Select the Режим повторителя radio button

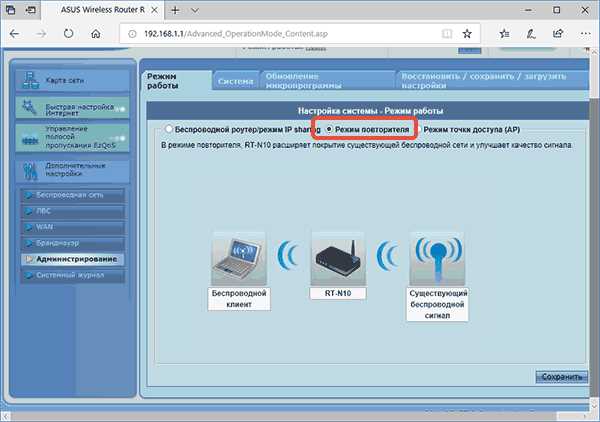click(x=329, y=129)
